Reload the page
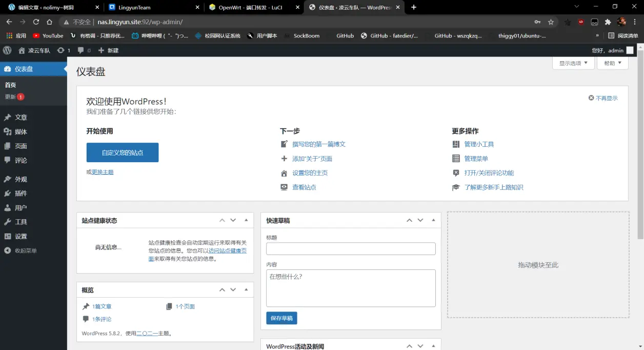 point(36,22)
